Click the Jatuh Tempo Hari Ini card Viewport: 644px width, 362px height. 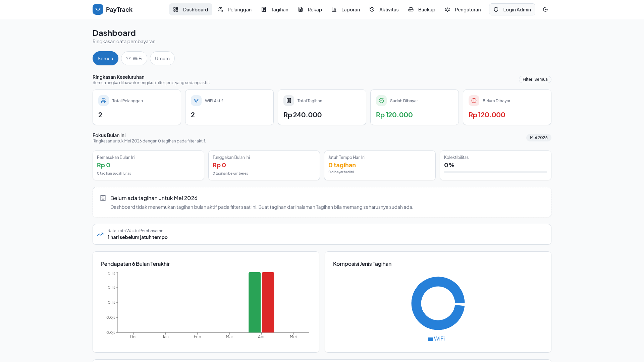pyautogui.click(x=380, y=166)
